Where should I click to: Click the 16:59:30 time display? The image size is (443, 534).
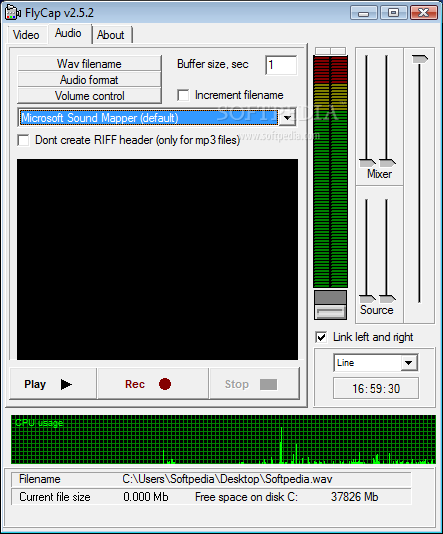point(376,388)
